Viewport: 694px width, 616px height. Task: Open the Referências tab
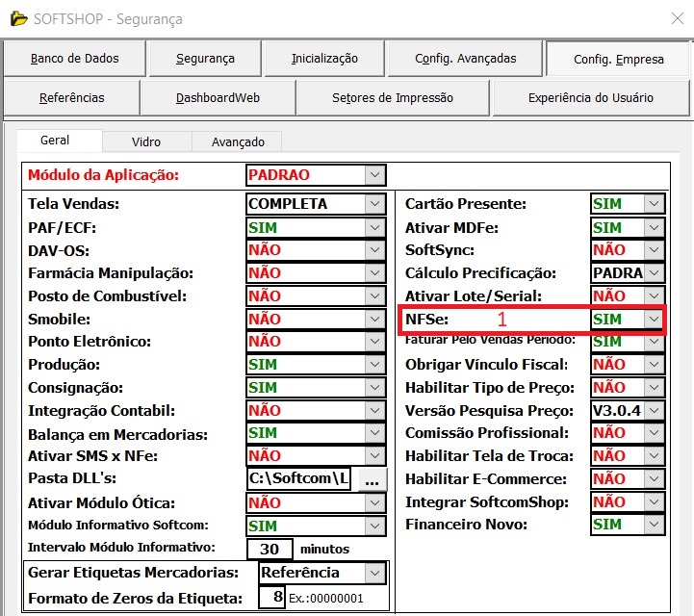tap(71, 98)
